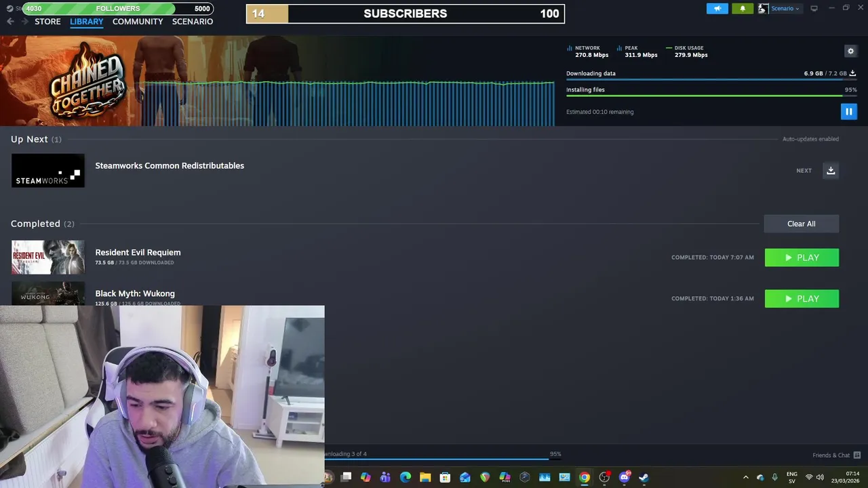
Task: Click COMPLETED: TODAY 7:07 AM text
Action: click(x=713, y=258)
